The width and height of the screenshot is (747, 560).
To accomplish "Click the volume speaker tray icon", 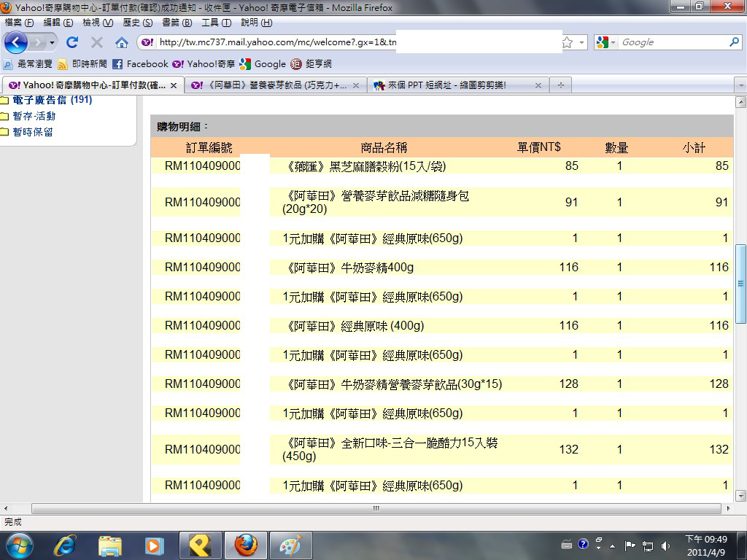I will (665, 545).
